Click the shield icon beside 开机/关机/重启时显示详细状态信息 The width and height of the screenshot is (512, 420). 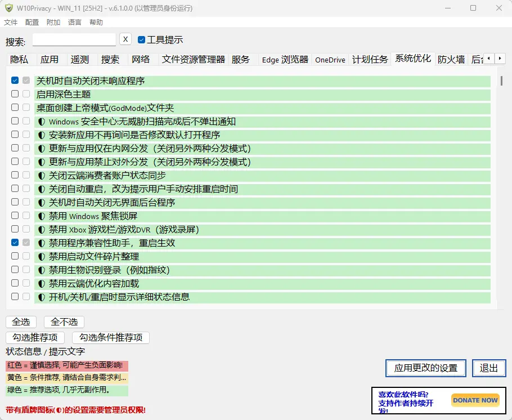(x=42, y=297)
